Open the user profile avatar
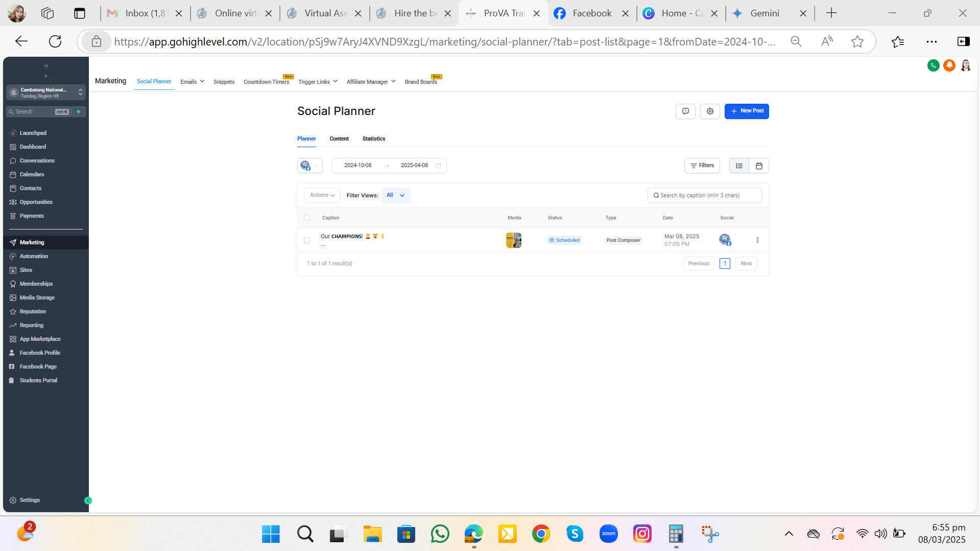Screen dimensions: 980x551 [x=966, y=65]
